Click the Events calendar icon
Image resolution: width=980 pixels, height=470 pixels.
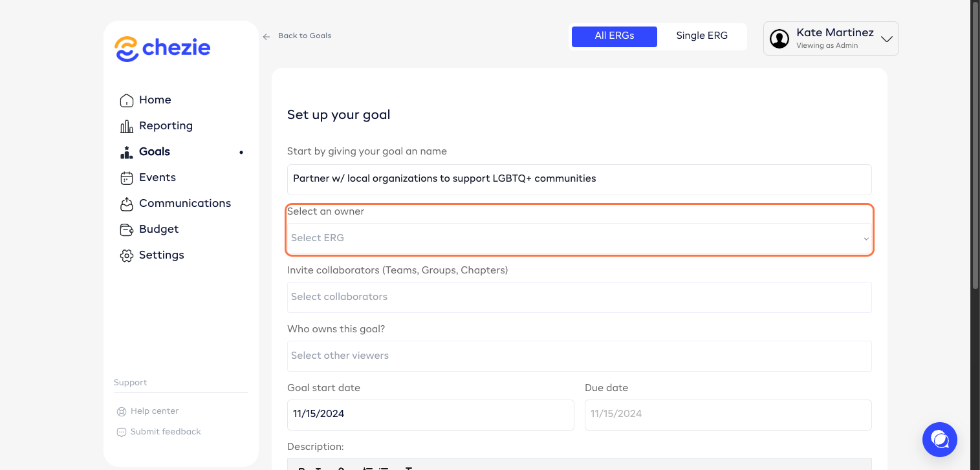127,178
